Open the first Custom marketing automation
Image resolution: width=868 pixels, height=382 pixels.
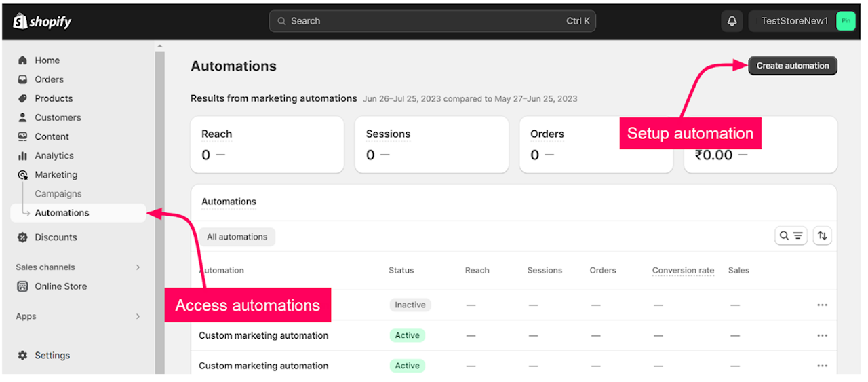click(263, 335)
